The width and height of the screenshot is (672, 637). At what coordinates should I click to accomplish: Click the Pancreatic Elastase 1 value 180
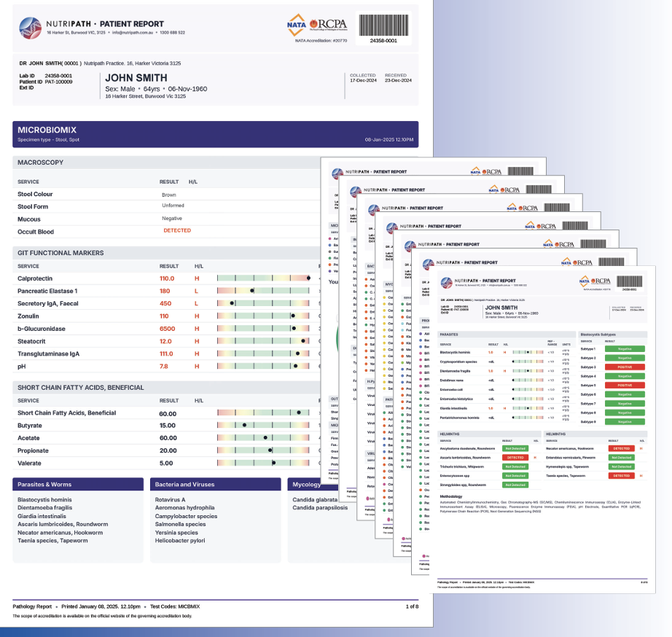[165, 291]
